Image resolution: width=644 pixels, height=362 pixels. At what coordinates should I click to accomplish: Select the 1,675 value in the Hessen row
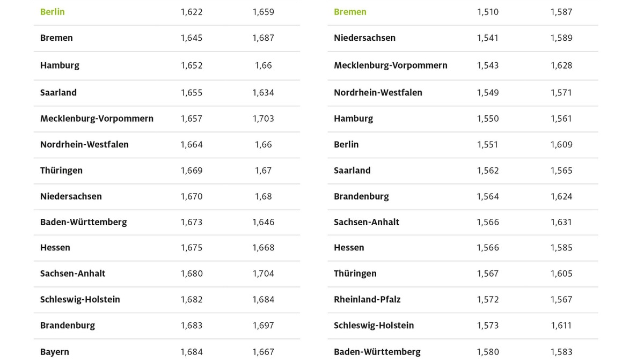[x=192, y=248]
